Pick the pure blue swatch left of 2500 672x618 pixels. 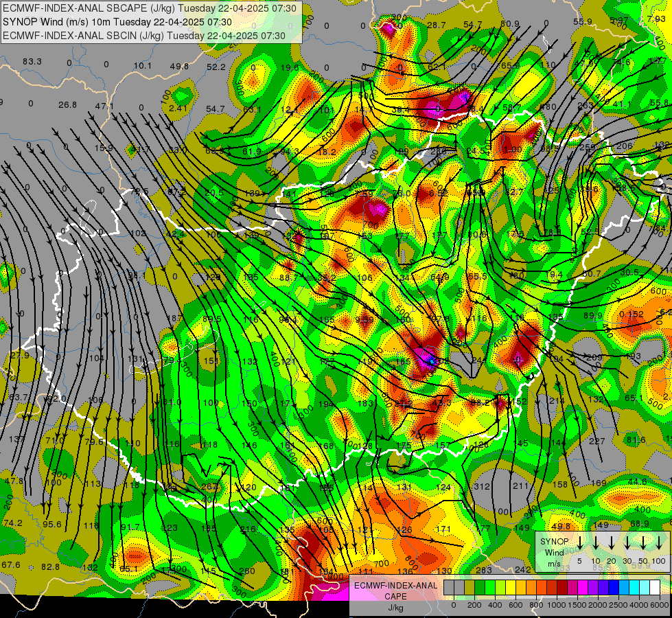[x=613, y=588]
